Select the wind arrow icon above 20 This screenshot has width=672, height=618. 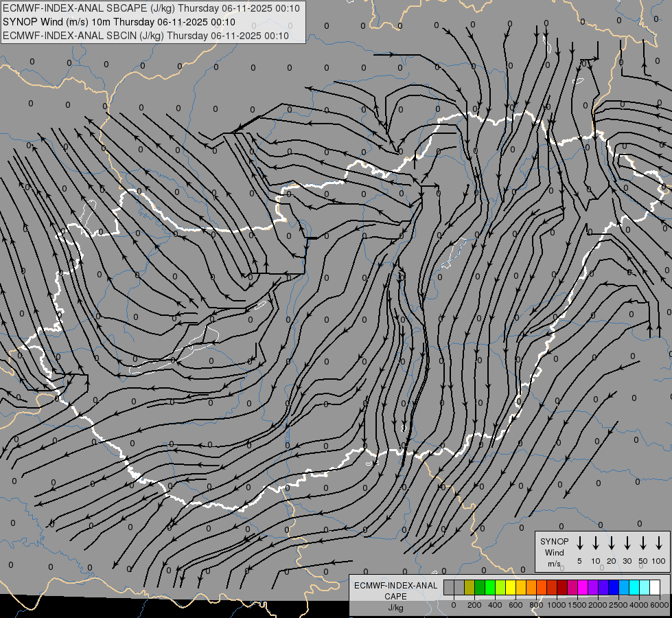pos(612,543)
